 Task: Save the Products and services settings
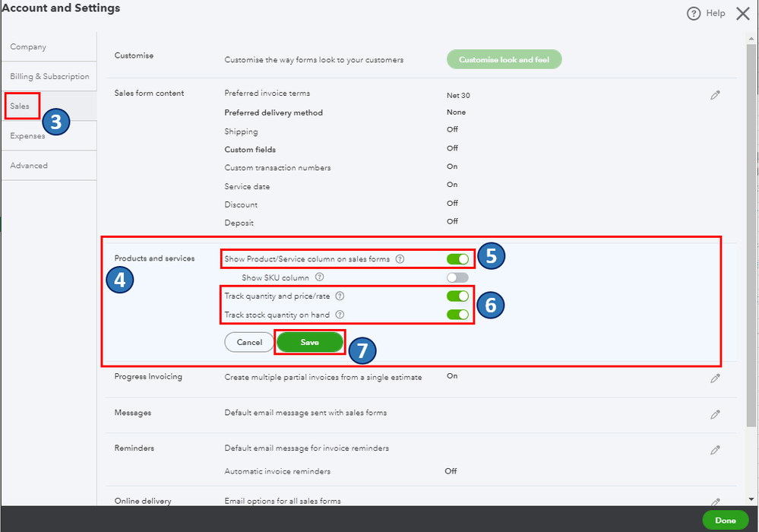[x=309, y=342]
